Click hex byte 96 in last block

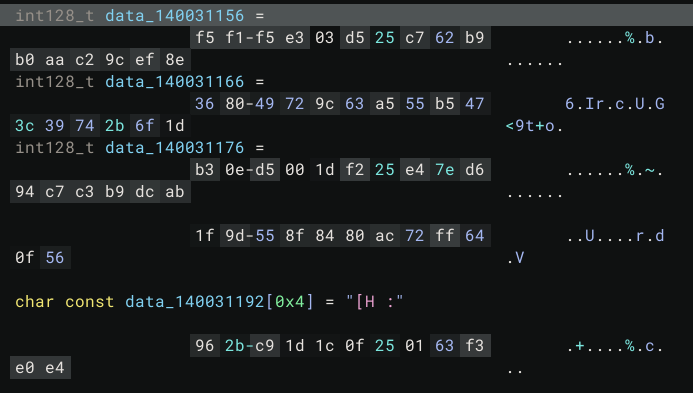[204, 346]
